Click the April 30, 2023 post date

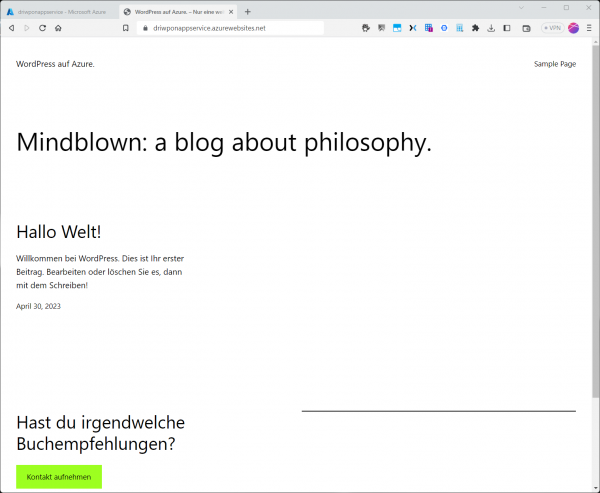[x=38, y=306]
